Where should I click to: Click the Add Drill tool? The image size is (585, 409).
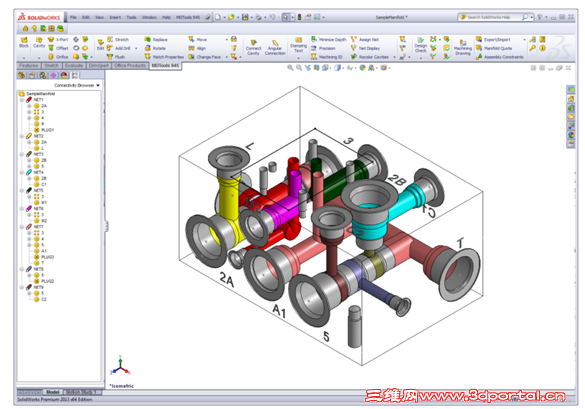click(119, 48)
